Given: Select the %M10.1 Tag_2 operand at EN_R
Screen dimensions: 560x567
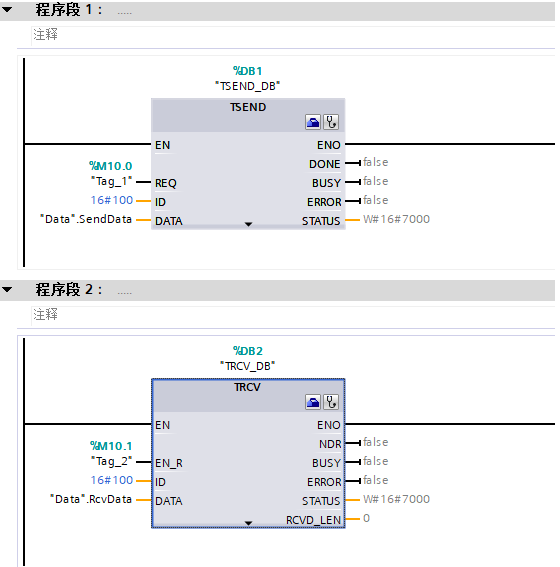Looking at the screenshot, I should [111, 453].
